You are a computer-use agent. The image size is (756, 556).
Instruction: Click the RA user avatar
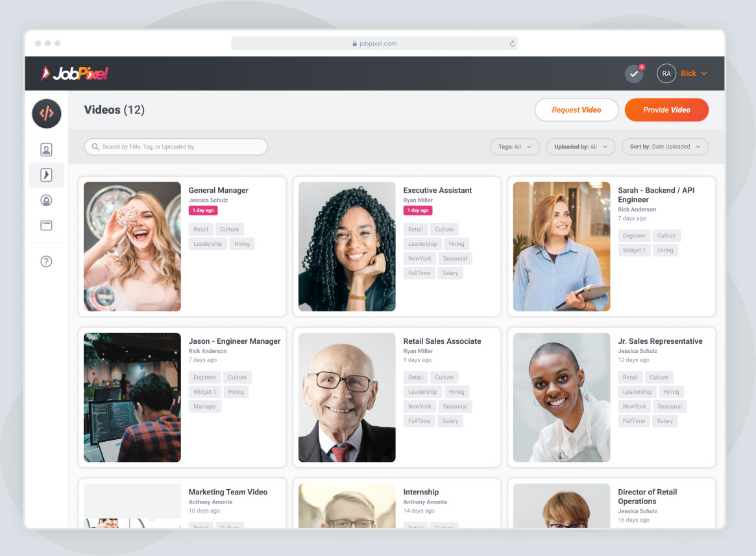[666, 73]
